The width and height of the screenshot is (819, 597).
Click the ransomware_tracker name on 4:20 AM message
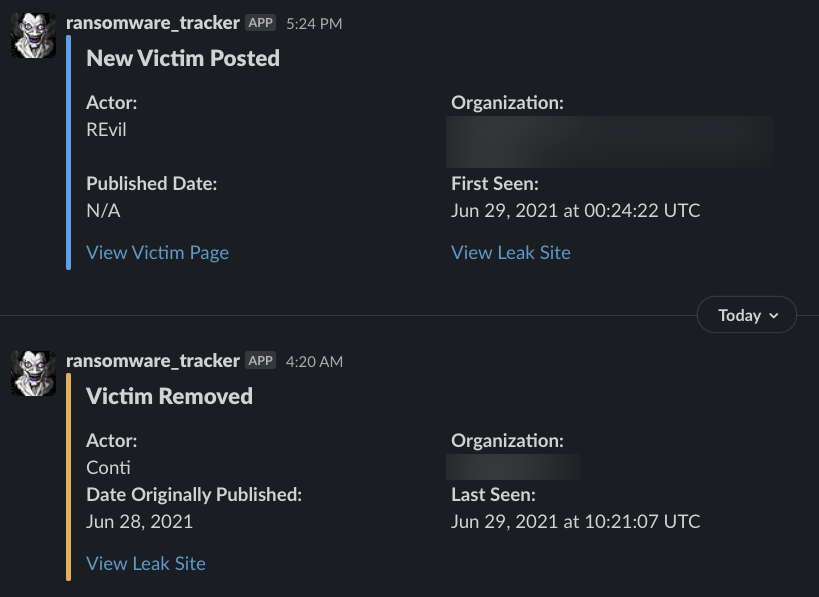pos(153,361)
